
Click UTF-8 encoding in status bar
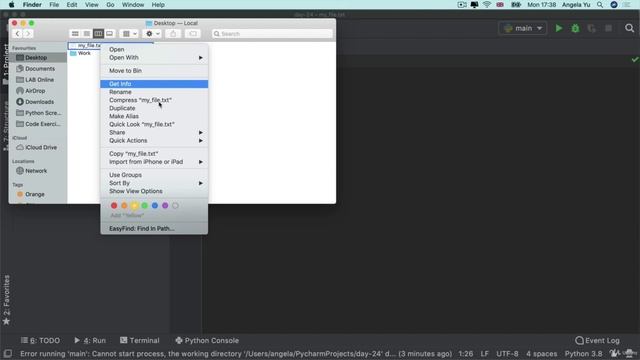pos(507,354)
